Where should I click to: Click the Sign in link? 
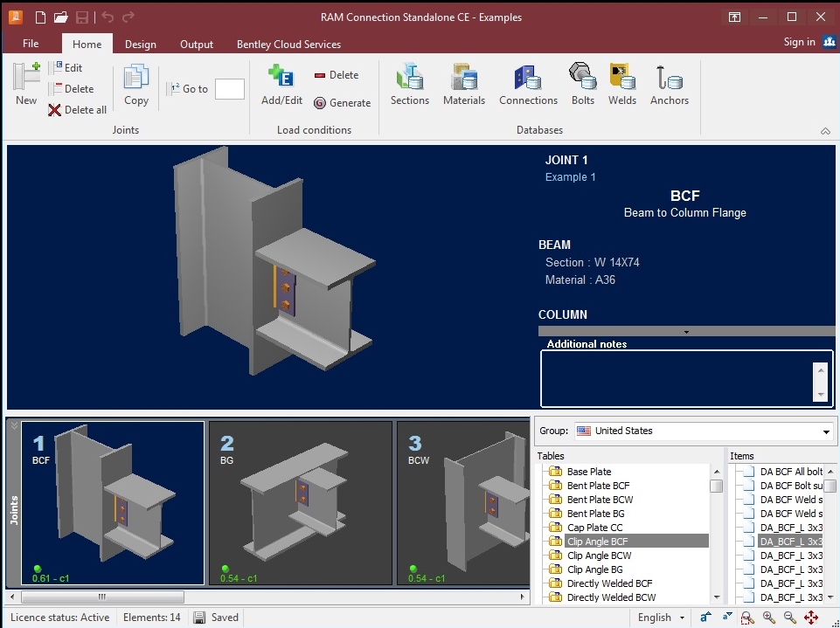click(799, 42)
